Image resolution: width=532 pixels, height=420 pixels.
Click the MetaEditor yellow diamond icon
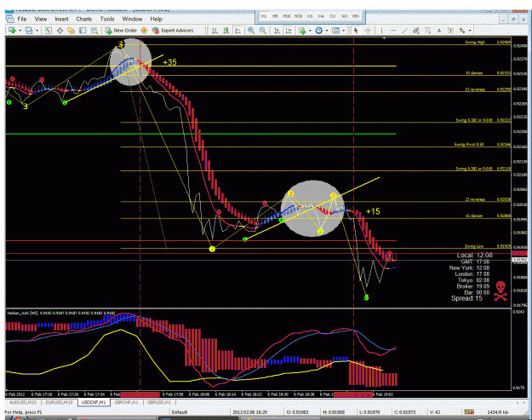coord(144,31)
